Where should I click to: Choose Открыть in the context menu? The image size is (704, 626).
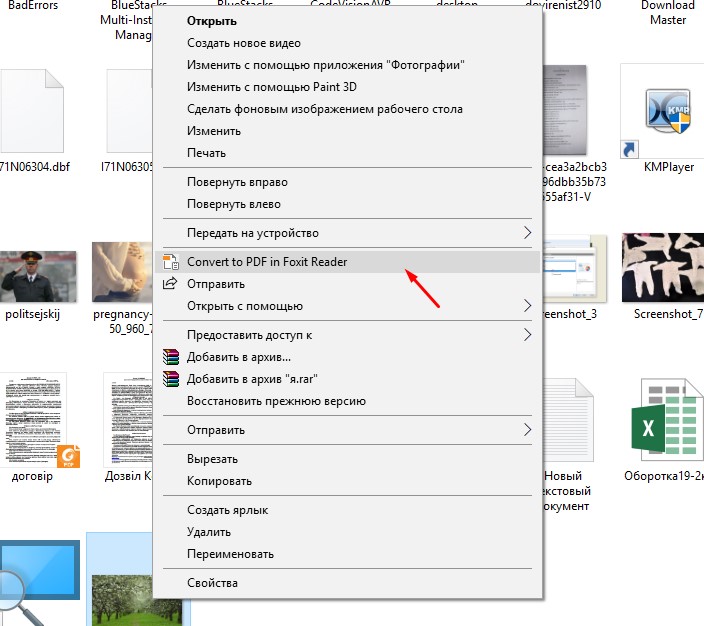click(347, 21)
